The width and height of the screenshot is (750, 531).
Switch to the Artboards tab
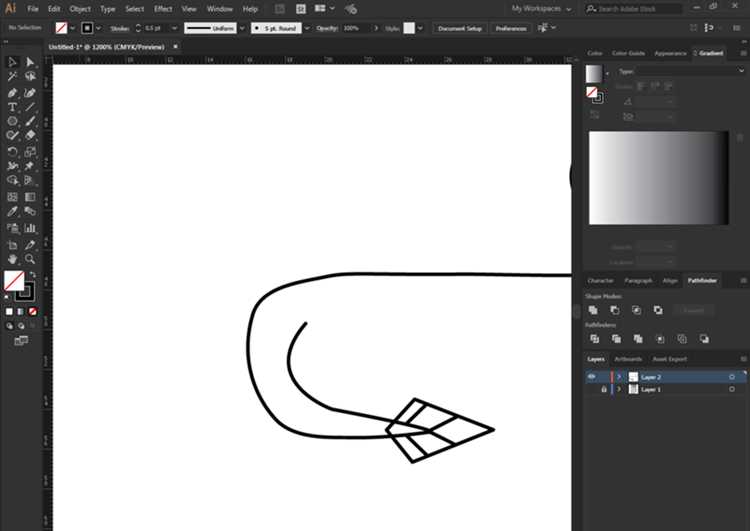[x=628, y=359]
